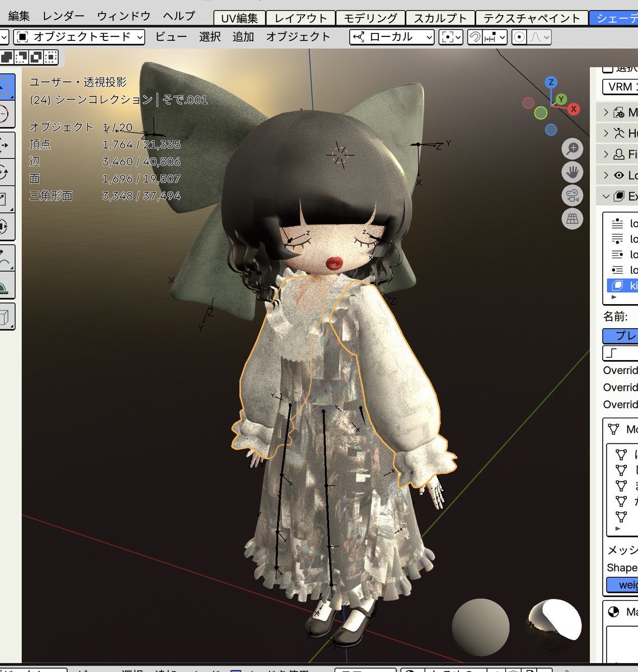Switch to テクスチャペイント workspace tab
Image resolution: width=638 pixels, height=672 pixels.
coord(532,18)
